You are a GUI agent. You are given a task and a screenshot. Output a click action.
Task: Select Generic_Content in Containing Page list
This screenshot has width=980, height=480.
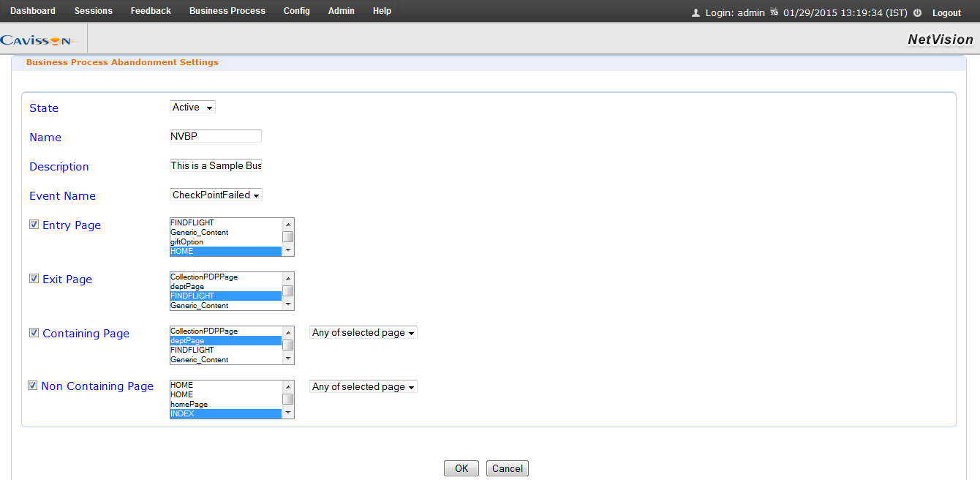pos(226,359)
